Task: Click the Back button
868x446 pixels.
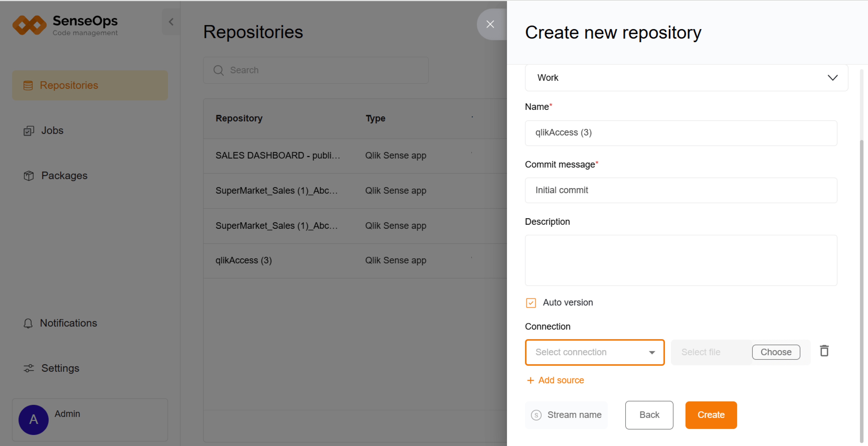Action: (649, 415)
